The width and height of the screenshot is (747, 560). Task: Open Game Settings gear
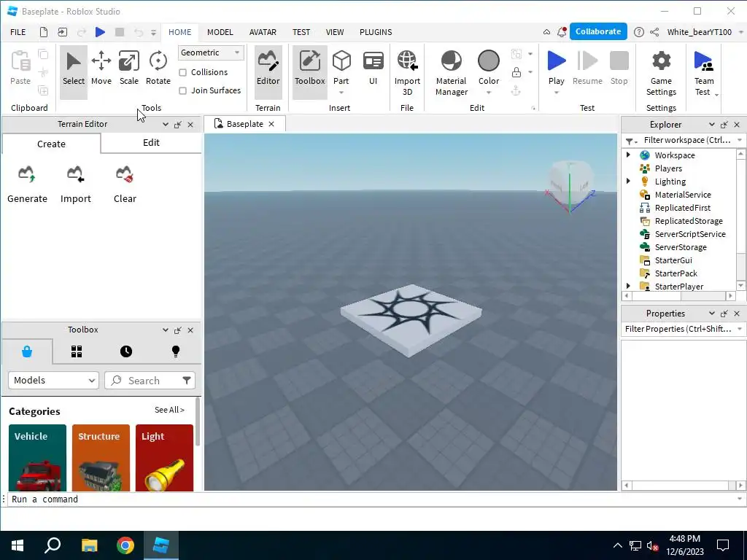coord(661,74)
